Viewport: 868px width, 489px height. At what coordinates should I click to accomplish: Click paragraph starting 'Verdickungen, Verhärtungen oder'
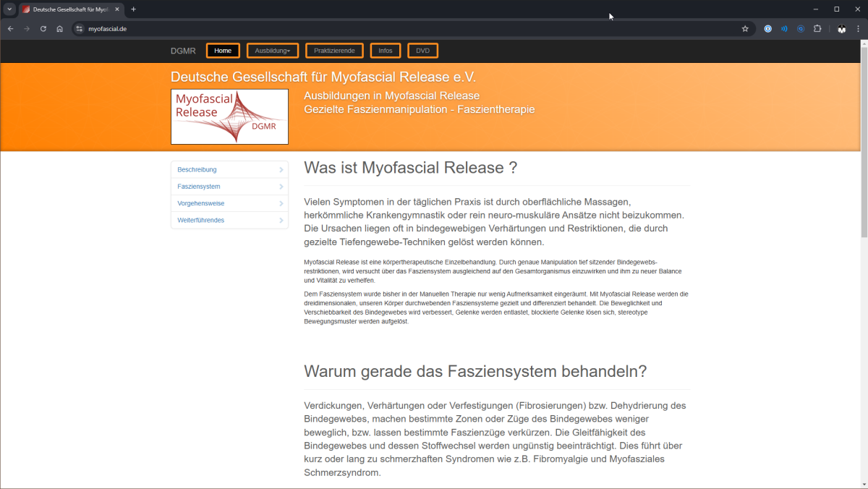(495, 439)
